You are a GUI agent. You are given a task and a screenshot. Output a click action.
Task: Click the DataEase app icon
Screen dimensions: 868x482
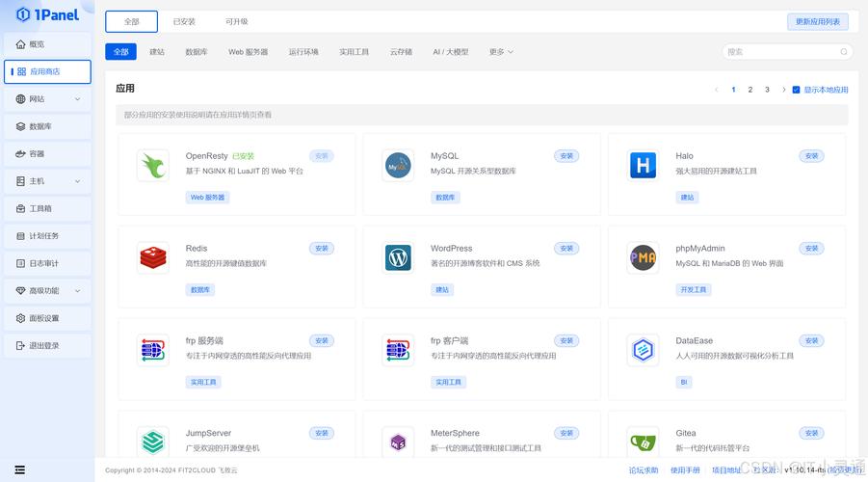point(643,350)
